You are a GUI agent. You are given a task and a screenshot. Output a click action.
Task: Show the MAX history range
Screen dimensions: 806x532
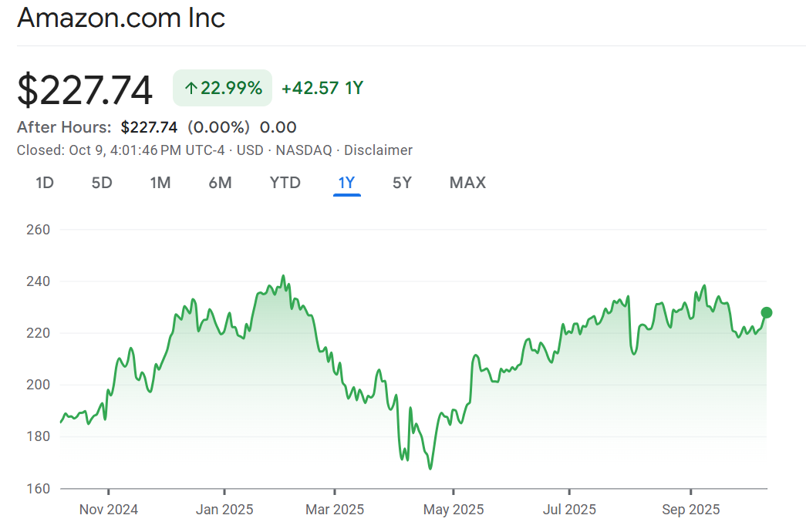(x=467, y=183)
